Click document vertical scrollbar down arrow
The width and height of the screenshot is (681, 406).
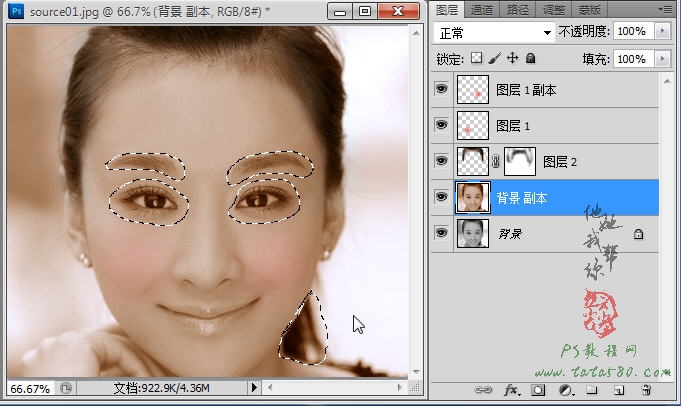416,372
